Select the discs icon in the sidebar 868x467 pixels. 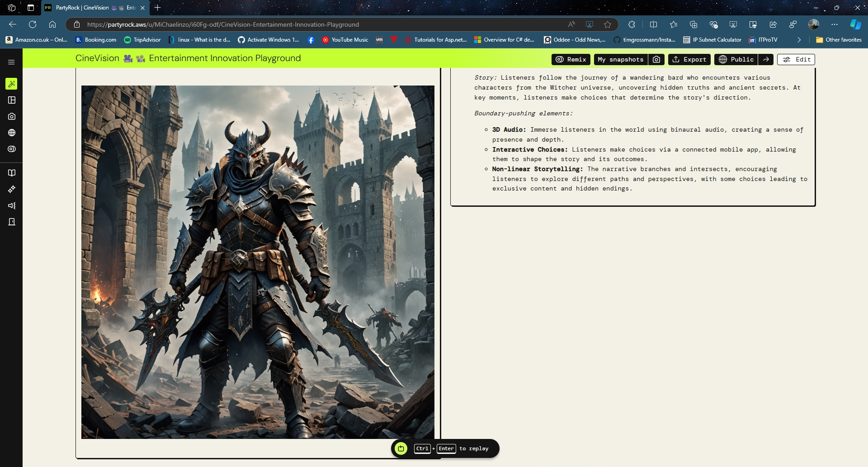click(x=11, y=148)
